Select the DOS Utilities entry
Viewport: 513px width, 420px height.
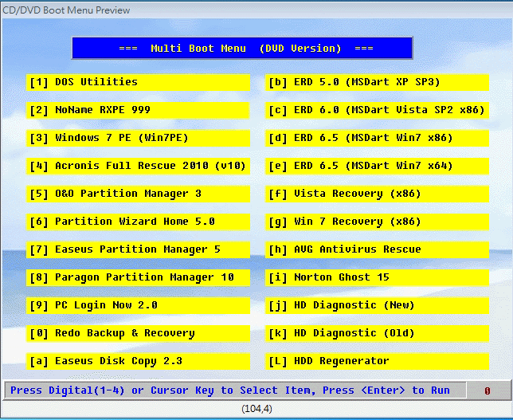click(x=138, y=82)
